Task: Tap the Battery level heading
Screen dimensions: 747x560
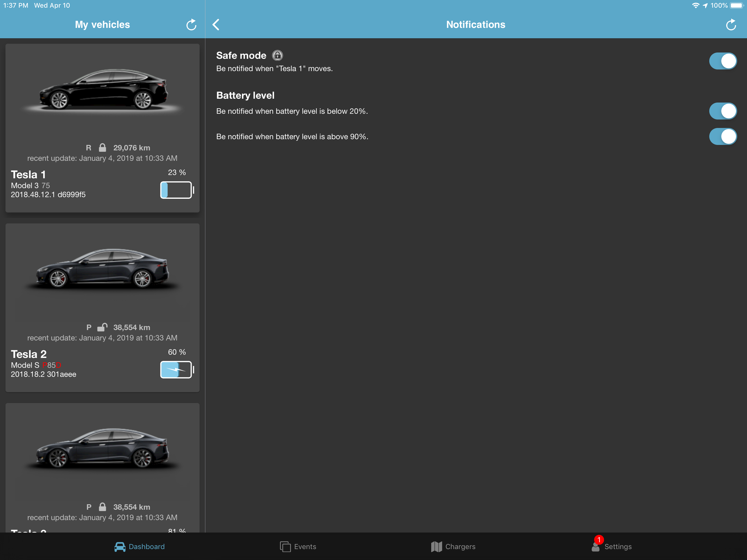Action: tap(245, 95)
